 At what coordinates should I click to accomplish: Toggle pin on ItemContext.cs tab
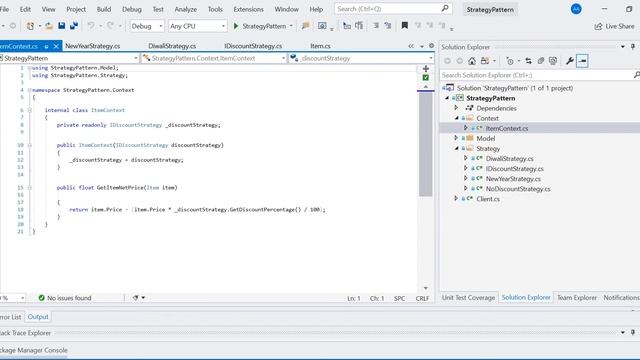click(x=46, y=46)
